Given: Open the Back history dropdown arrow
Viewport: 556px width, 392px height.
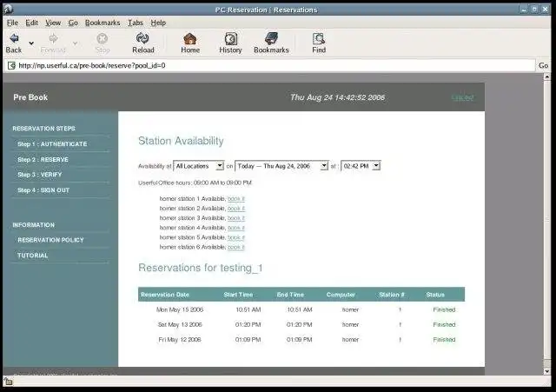Looking at the screenshot, I should tap(31, 43).
